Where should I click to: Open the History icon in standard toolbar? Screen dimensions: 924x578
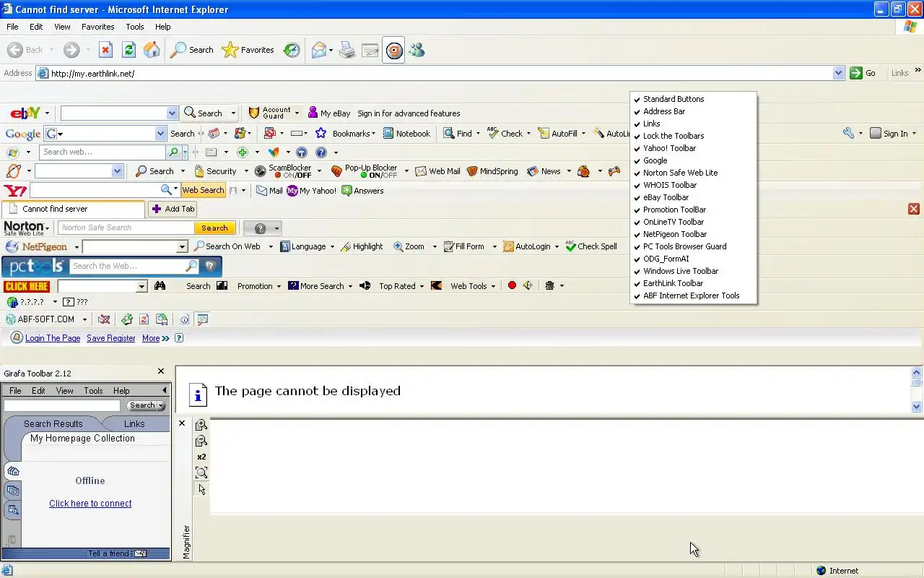click(292, 50)
